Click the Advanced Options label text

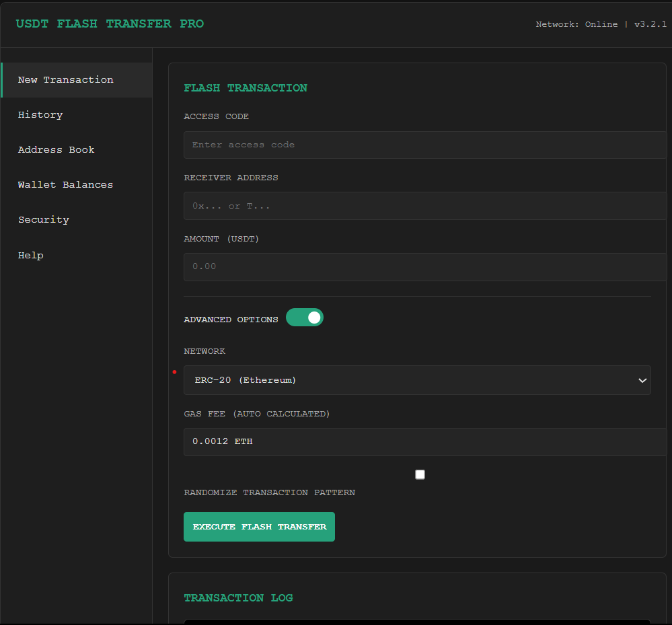click(x=231, y=320)
